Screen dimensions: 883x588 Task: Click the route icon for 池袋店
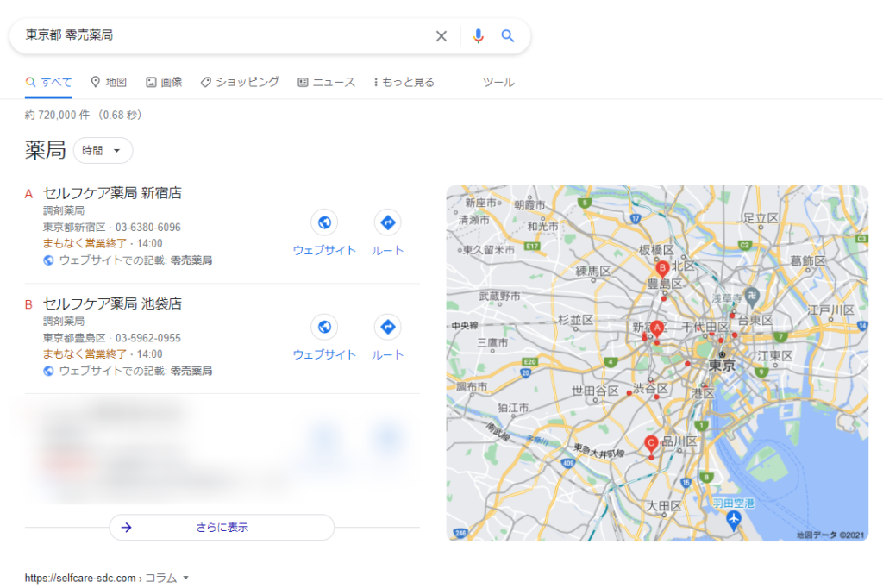(x=387, y=327)
